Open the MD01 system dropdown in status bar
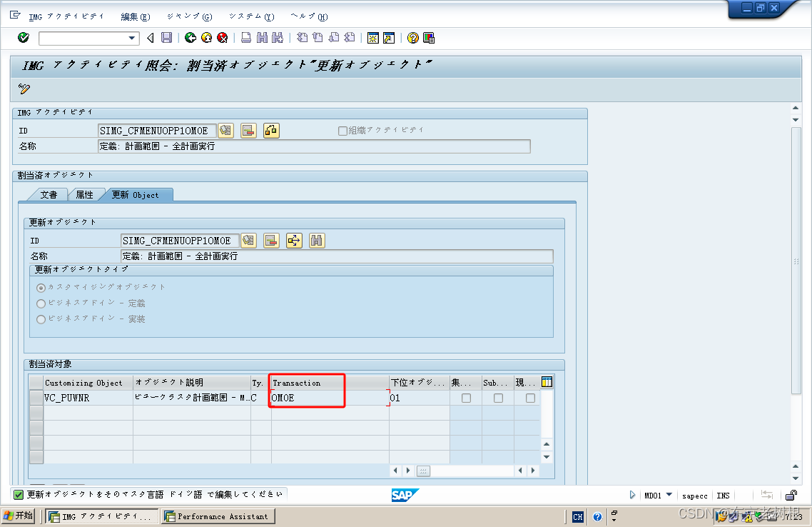 [668, 495]
